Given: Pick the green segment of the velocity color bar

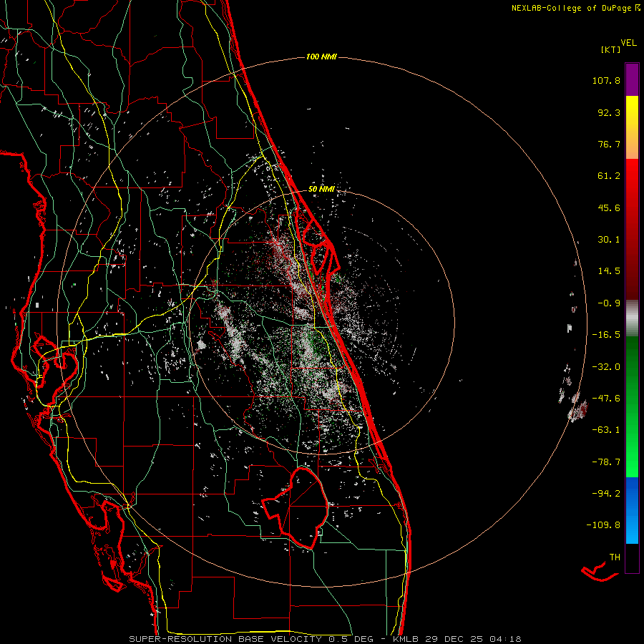Looking at the screenshot, I should pos(632,406).
